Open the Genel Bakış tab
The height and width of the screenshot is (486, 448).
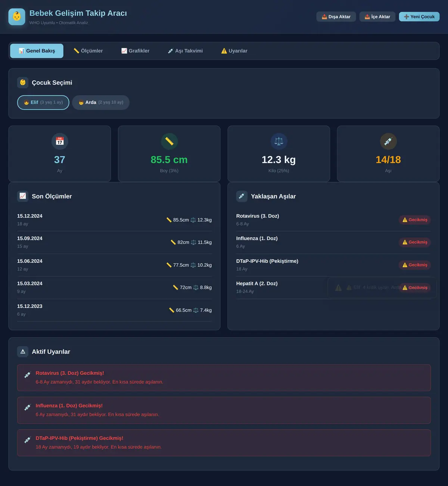37,51
